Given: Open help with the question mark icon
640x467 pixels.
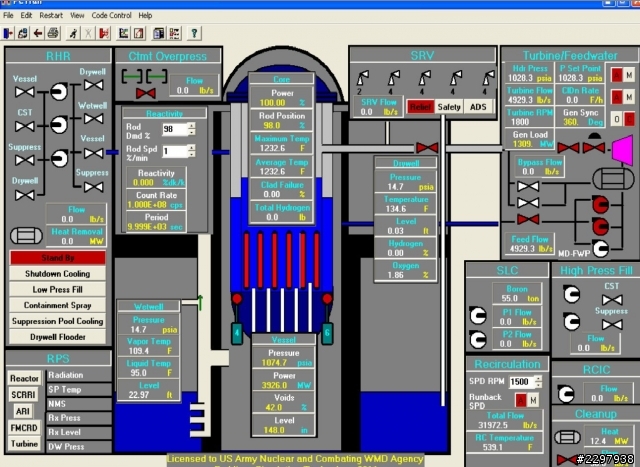Looking at the screenshot, I should (x=194, y=33).
